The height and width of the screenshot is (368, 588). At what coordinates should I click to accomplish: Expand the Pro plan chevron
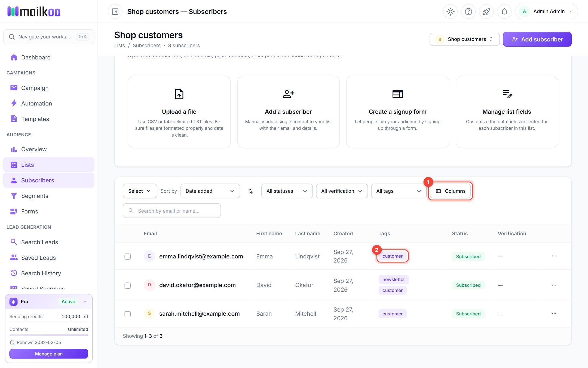point(85,302)
